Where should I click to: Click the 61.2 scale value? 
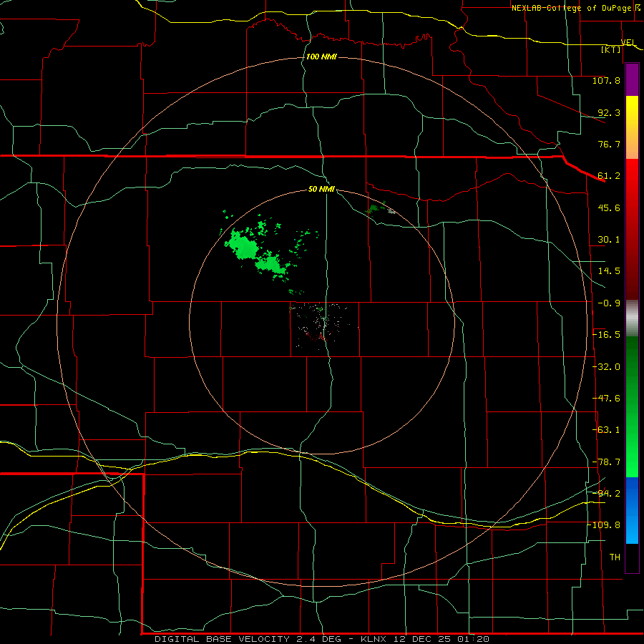tap(609, 176)
